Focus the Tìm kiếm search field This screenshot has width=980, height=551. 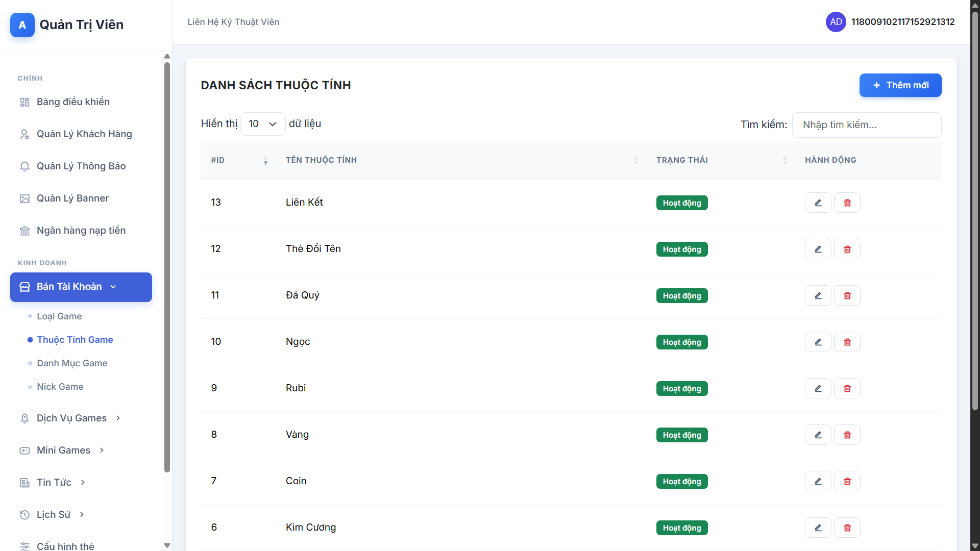866,125
